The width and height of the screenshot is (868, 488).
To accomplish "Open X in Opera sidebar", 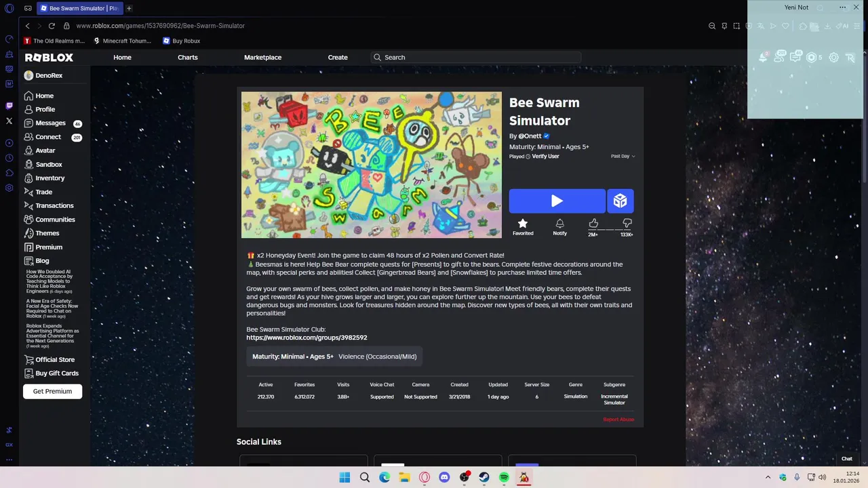I will click(x=9, y=121).
